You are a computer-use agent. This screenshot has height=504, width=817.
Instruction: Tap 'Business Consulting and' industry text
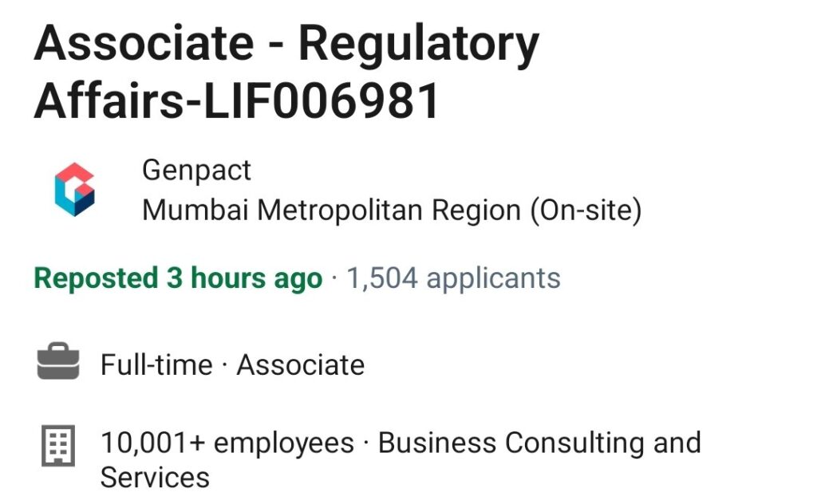coord(539,443)
